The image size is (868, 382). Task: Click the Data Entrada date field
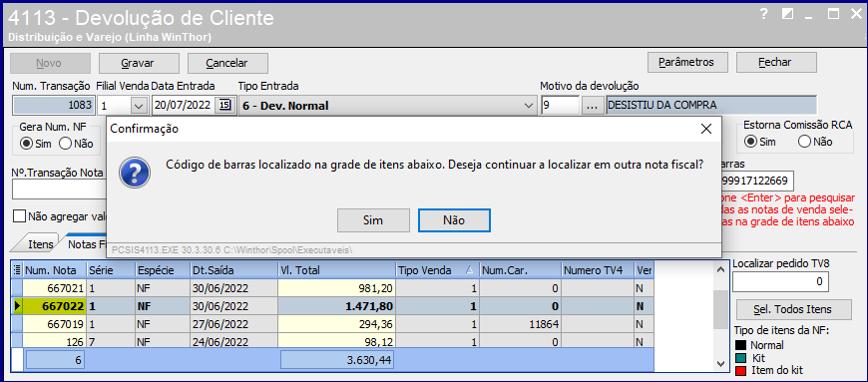point(184,105)
